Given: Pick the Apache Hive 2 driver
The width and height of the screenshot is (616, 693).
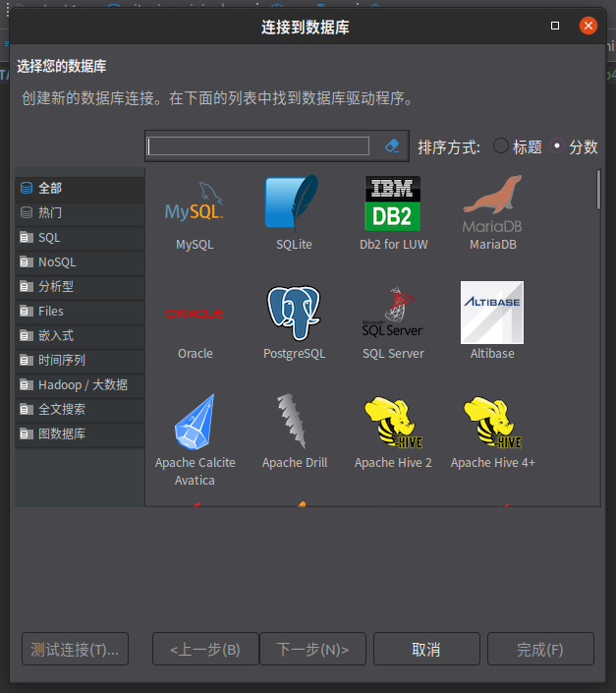Looking at the screenshot, I should click(393, 431).
